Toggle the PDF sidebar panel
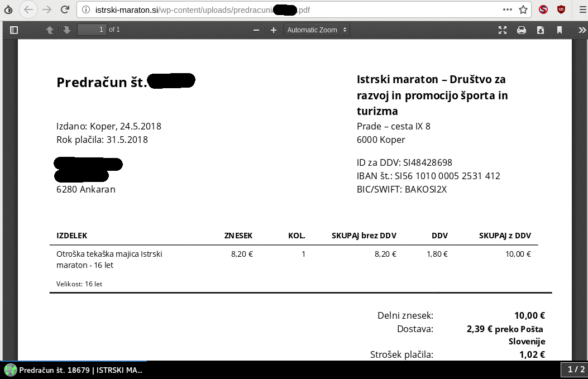 click(x=14, y=30)
